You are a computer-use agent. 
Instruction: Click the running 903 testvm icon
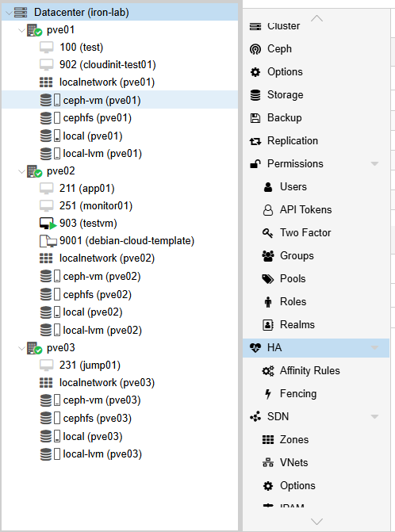coord(48,224)
